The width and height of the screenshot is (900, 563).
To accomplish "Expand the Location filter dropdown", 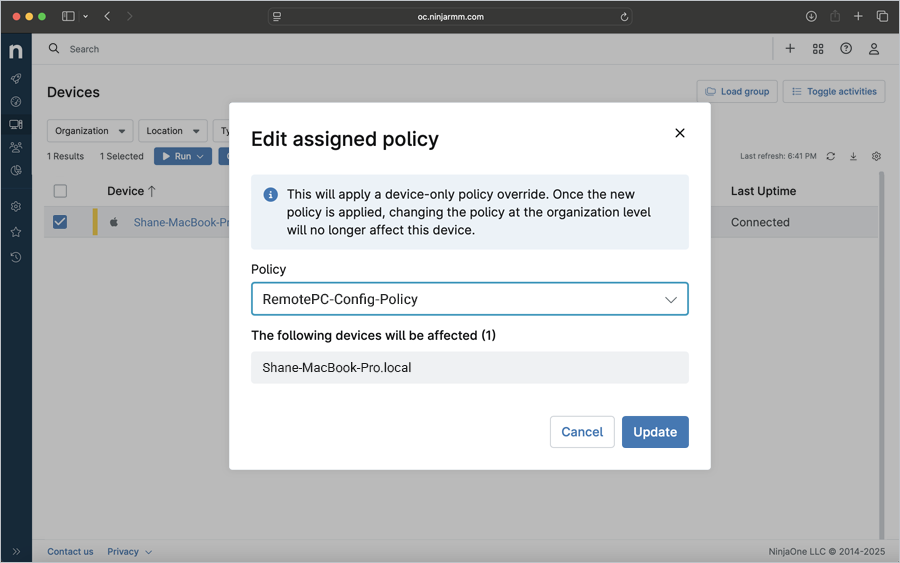I will click(172, 131).
